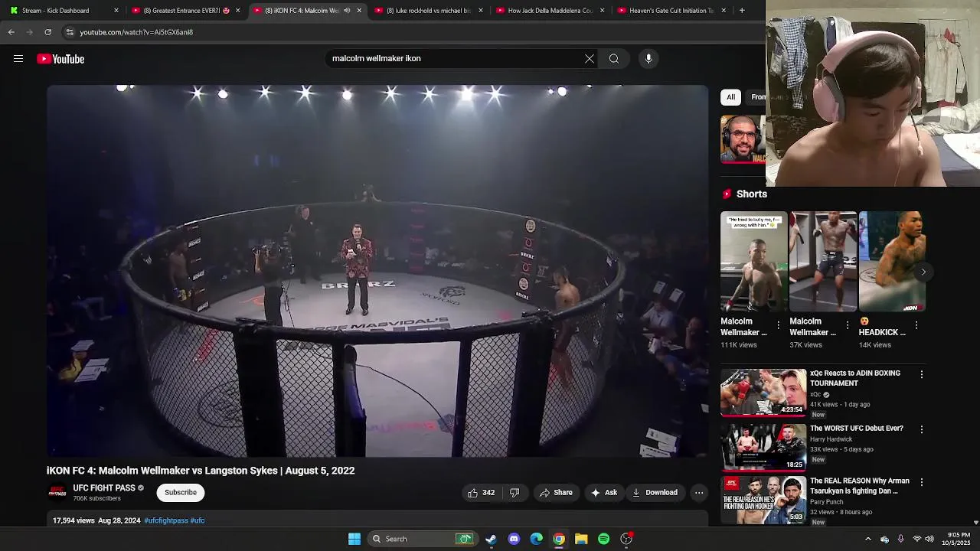Dislike the video with thumbs down
Viewport: 980px width, 551px height.
click(x=514, y=493)
